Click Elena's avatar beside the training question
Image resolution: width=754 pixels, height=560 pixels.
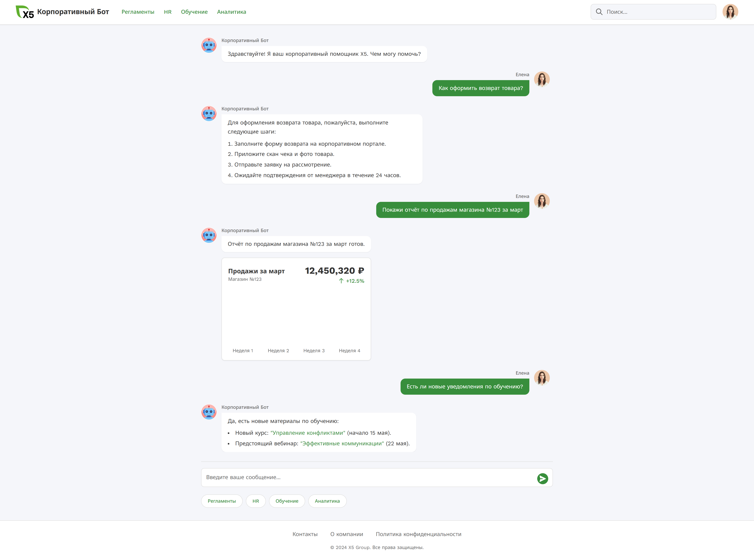(541, 378)
